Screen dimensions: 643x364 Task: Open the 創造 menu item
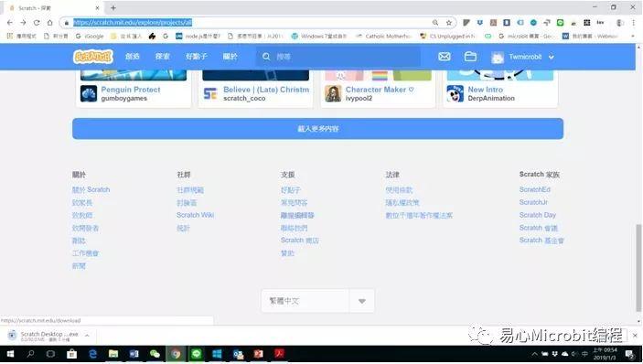pyautogui.click(x=133, y=57)
